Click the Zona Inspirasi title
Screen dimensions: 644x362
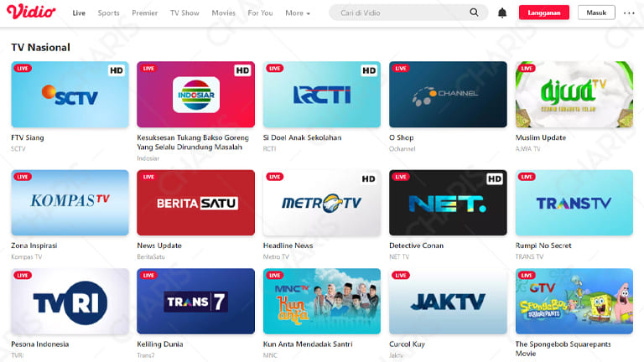34,246
